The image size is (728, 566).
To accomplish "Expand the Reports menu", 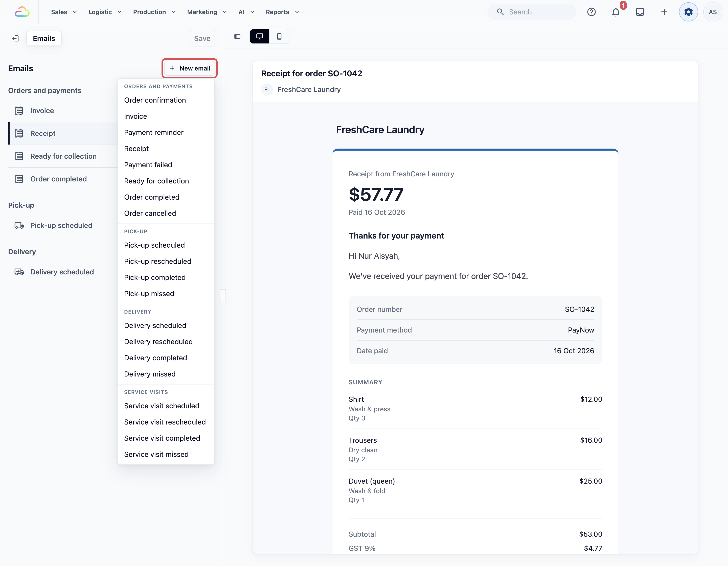I will pos(282,12).
